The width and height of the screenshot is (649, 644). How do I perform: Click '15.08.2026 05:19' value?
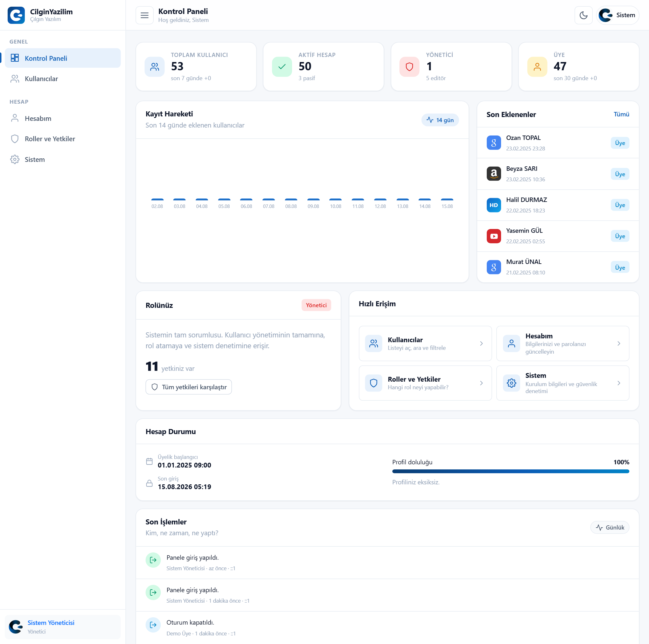(x=185, y=487)
